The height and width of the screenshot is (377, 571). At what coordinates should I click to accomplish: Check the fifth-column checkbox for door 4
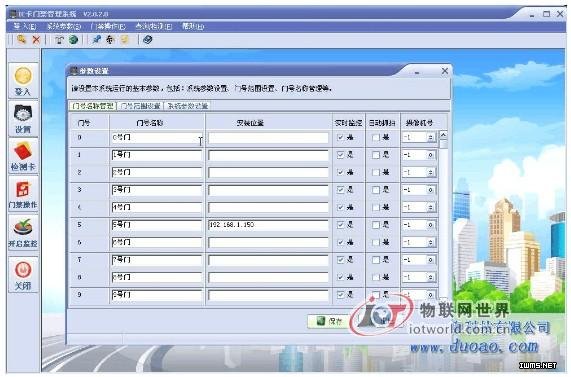pyautogui.click(x=376, y=207)
